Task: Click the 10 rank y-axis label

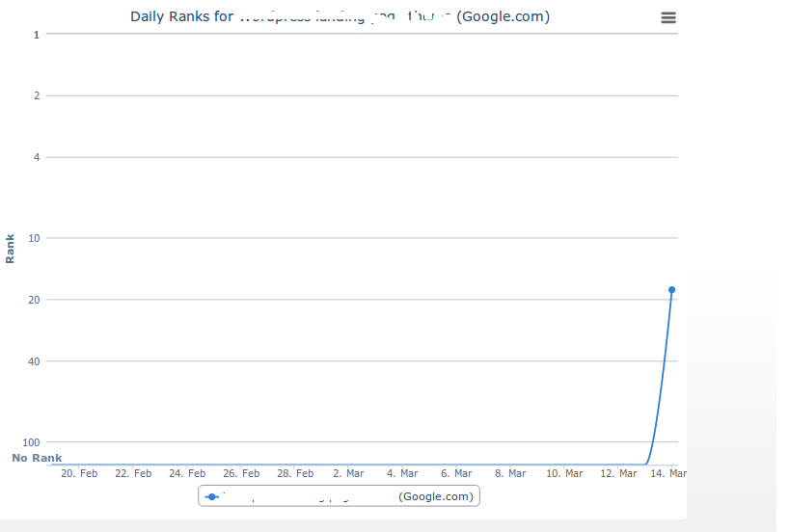Action: [34, 238]
